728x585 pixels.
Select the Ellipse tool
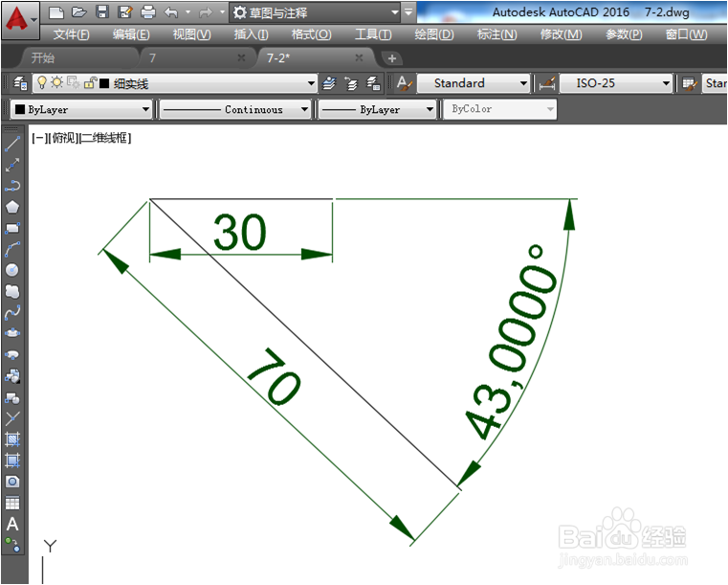click(x=12, y=333)
